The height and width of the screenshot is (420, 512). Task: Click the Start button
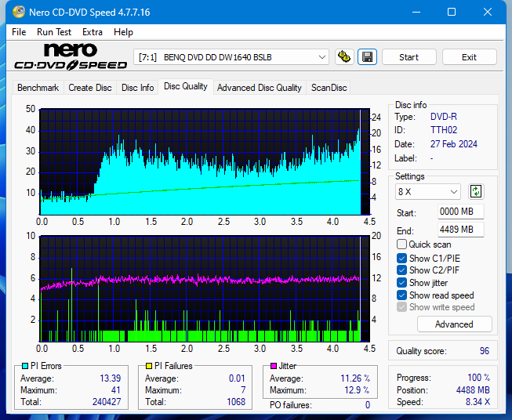point(409,57)
